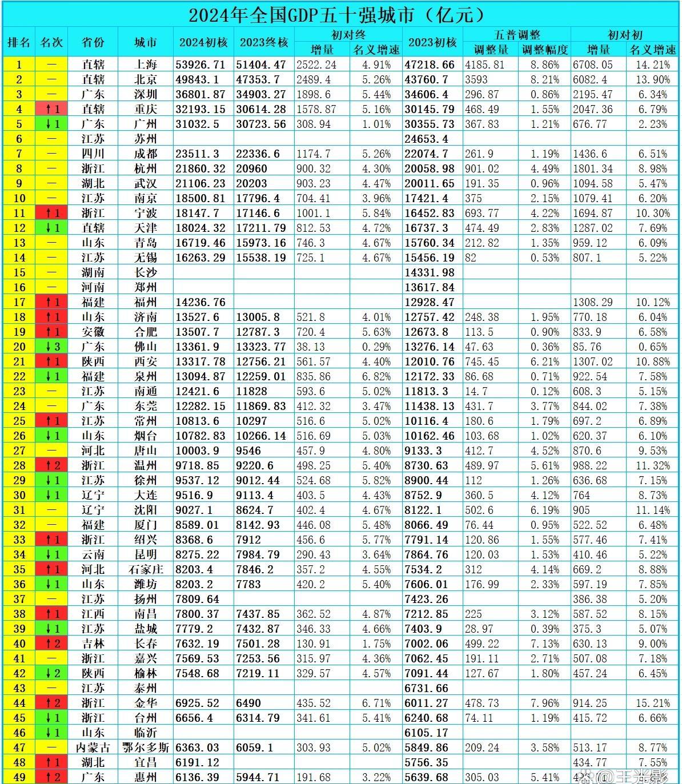Select the city cell 绍兴
682x784 pixels.
point(146,540)
